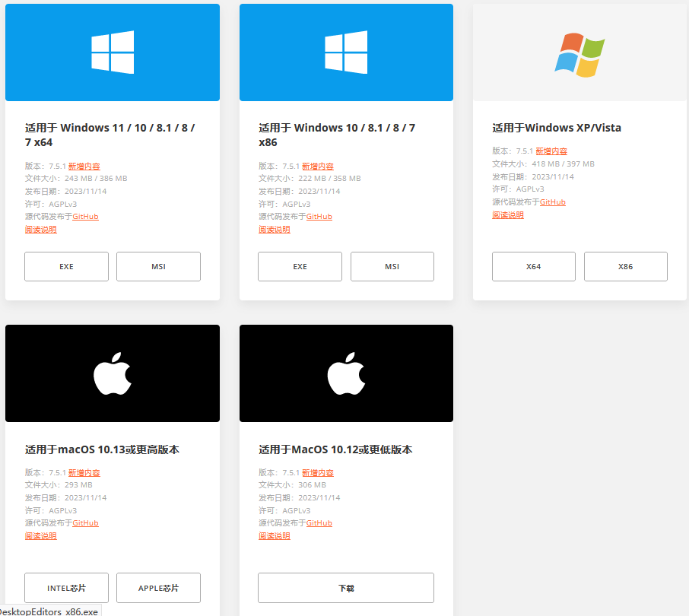Viewport: 689px width, 616px height.
Task: Download MSI for Windows 10 x86
Action: [x=392, y=267]
